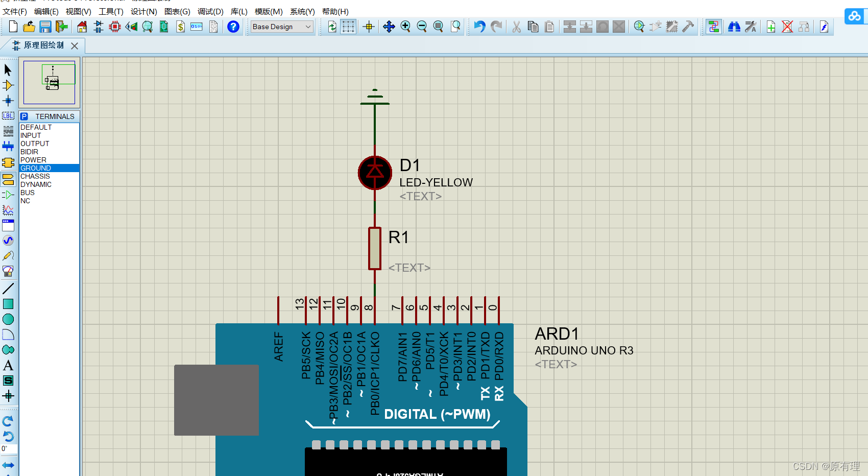Open the 调试(D) menu
The width and height of the screenshot is (868, 476).
click(x=210, y=11)
